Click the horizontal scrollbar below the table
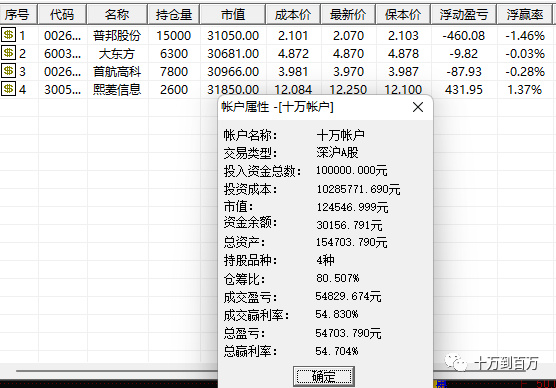Screen dimensions: 556x388 tap(117, 371)
